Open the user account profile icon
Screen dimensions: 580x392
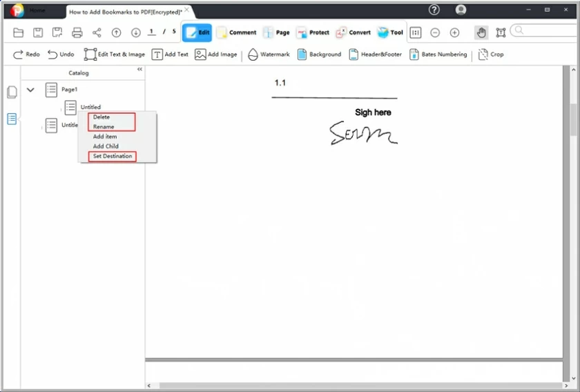(461, 10)
